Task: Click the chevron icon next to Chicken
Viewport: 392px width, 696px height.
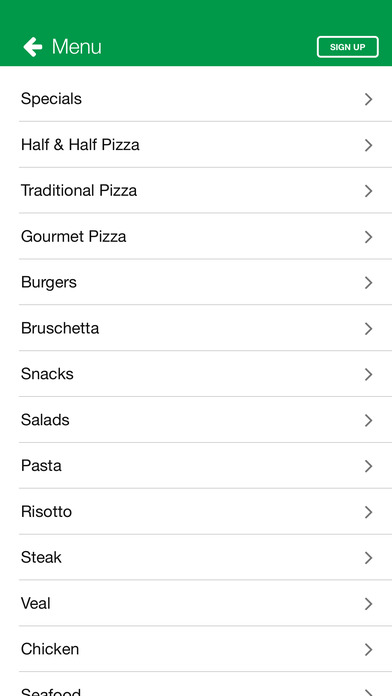Action: pos(368,650)
